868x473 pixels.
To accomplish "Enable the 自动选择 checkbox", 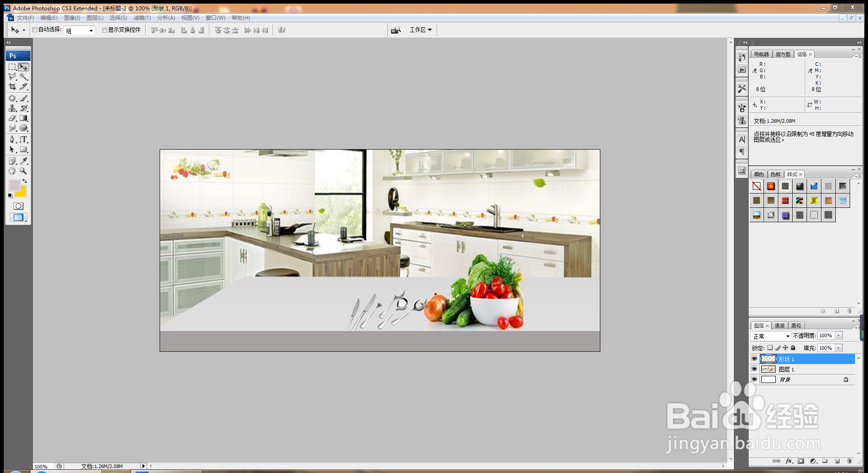I will point(35,30).
